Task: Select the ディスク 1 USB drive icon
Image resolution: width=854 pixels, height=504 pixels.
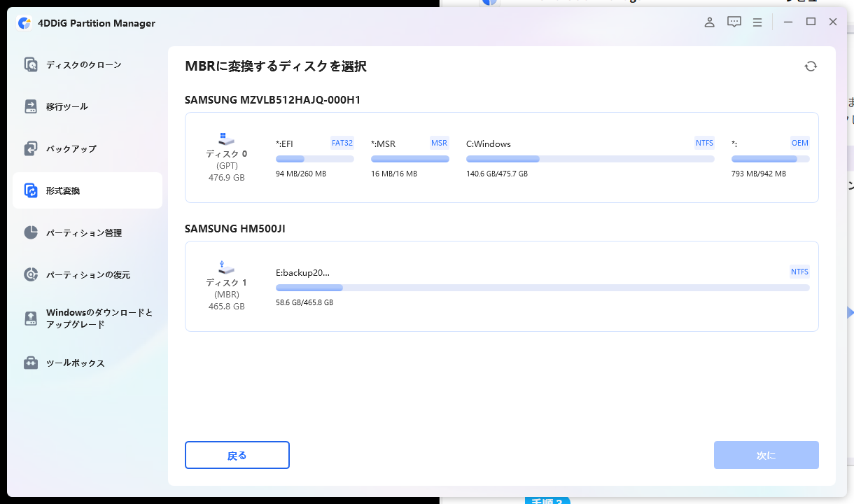Action: [x=226, y=267]
